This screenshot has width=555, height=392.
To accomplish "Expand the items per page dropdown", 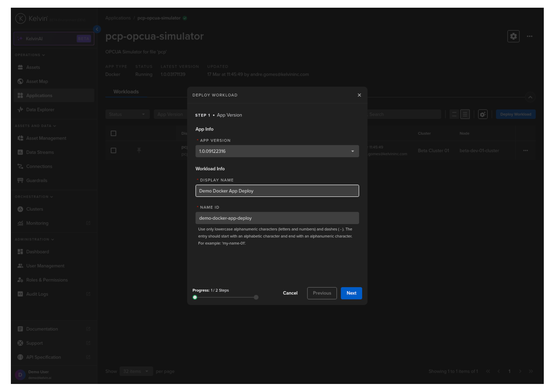I will point(136,371).
